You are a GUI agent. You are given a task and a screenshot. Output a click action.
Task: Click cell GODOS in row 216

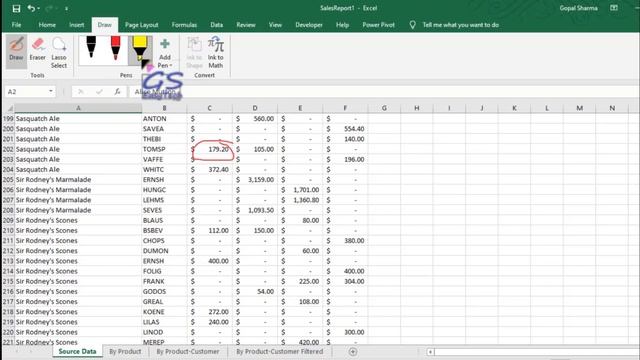click(x=164, y=291)
